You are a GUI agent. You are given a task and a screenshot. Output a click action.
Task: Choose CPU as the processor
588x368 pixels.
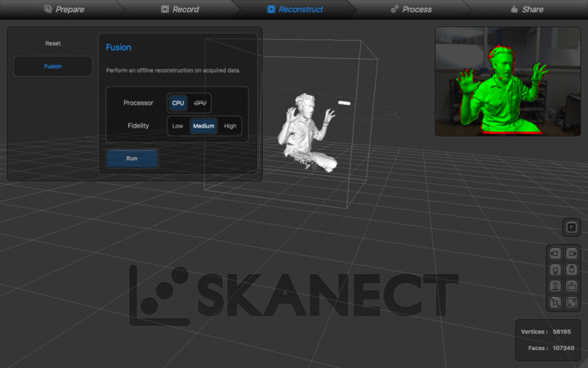pos(178,103)
